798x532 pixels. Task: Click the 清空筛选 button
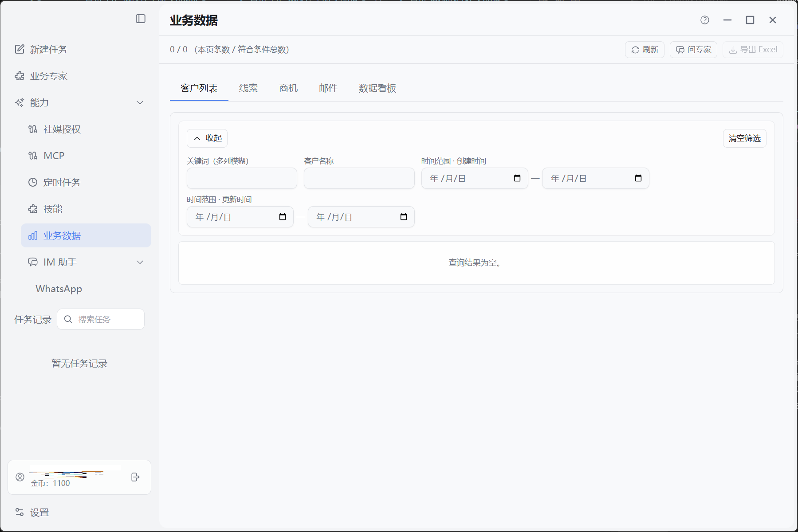click(744, 138)
